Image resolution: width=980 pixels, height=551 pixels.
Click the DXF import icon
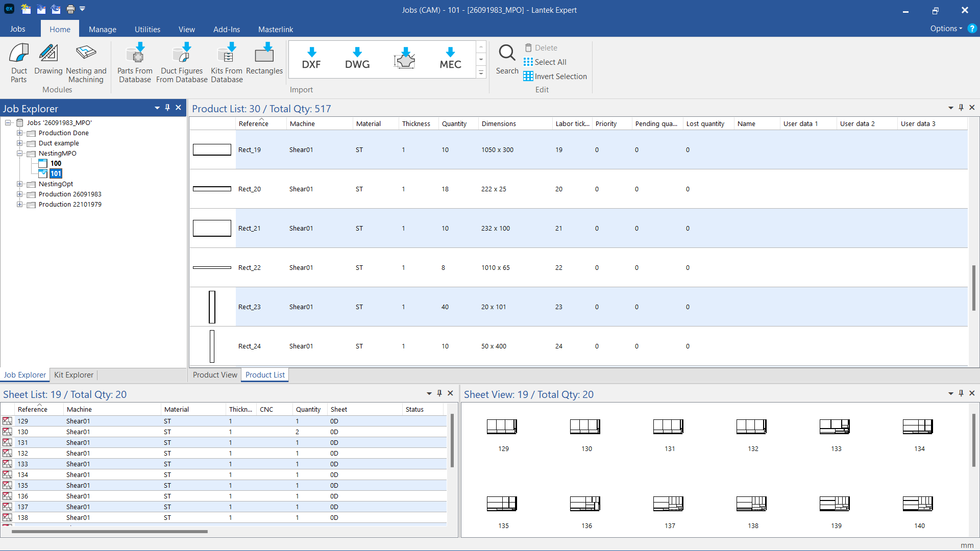point(311,59)
